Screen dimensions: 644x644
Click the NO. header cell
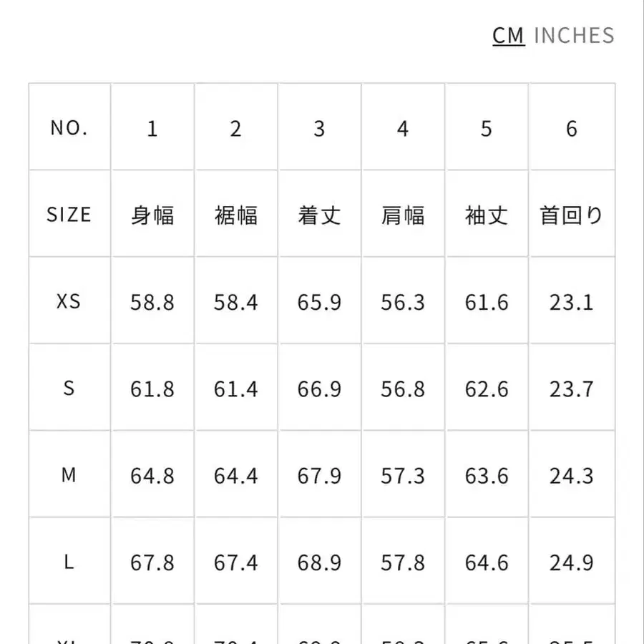69,127
